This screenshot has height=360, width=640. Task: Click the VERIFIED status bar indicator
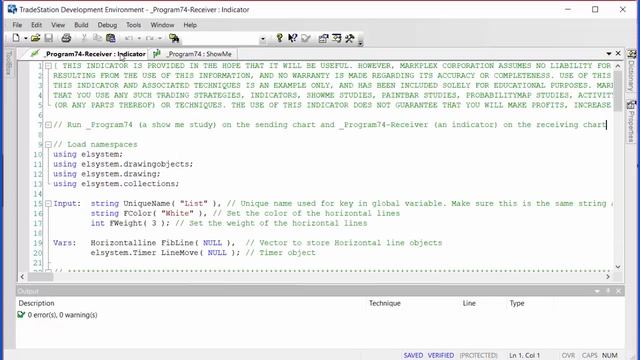[x=441, y=356]
